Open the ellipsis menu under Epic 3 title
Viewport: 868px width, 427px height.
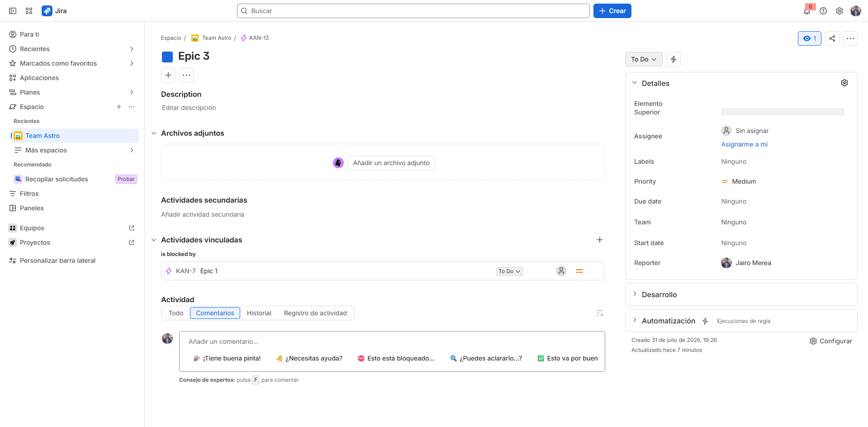[x=186, y=75]
